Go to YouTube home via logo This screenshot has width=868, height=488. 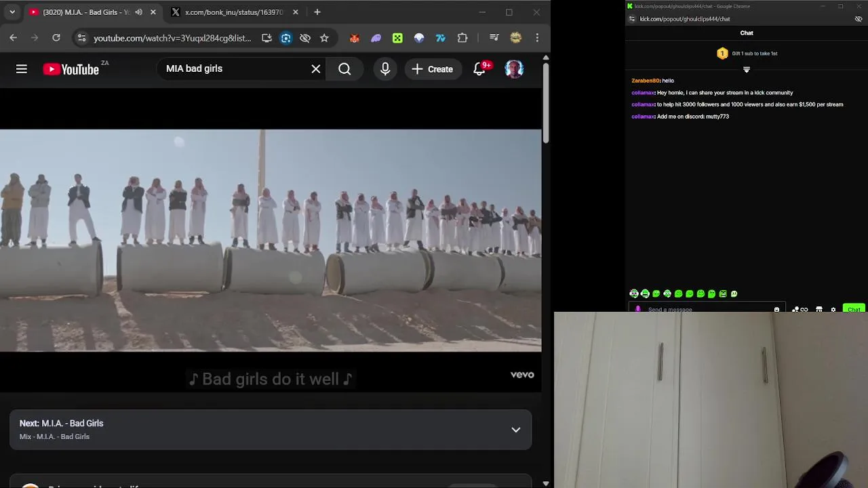click(x=71, y=69)
